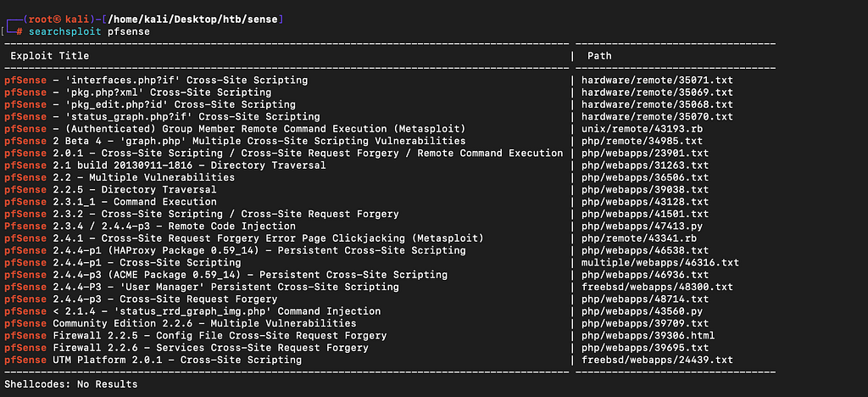Click the path php/webapps/46936.txt
868x397 pixels.
tap(645, 275)
